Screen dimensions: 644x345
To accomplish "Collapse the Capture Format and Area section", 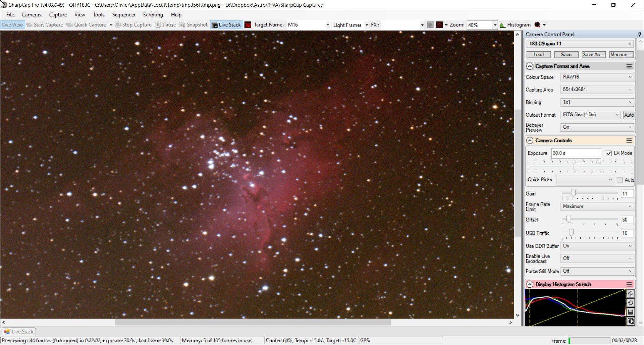I will pos(530,66).
